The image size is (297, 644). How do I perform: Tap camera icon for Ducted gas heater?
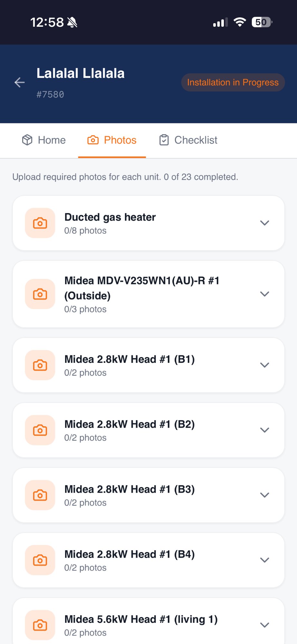click(x=40, y=223)
